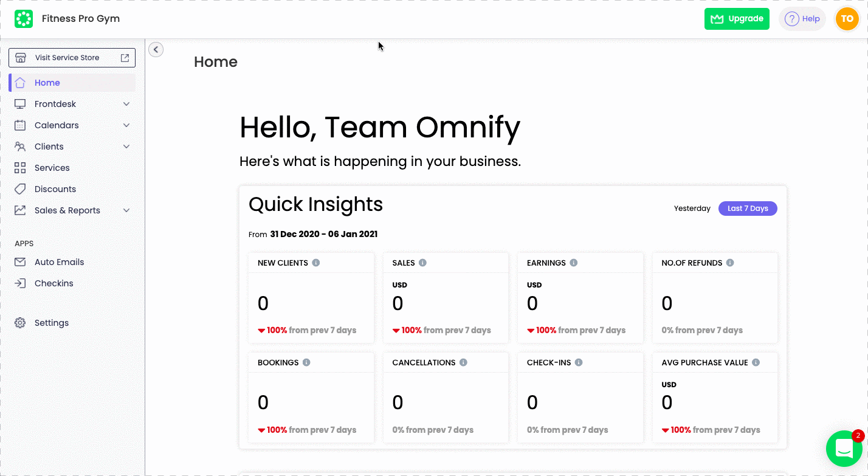This screenshot has height=476, width=868.
Task: Open the chat support bubble icon
Action: [844, 449]
